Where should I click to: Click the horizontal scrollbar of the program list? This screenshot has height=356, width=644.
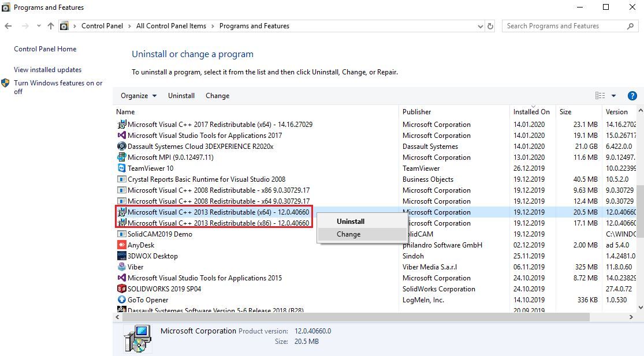coord(352,317)
